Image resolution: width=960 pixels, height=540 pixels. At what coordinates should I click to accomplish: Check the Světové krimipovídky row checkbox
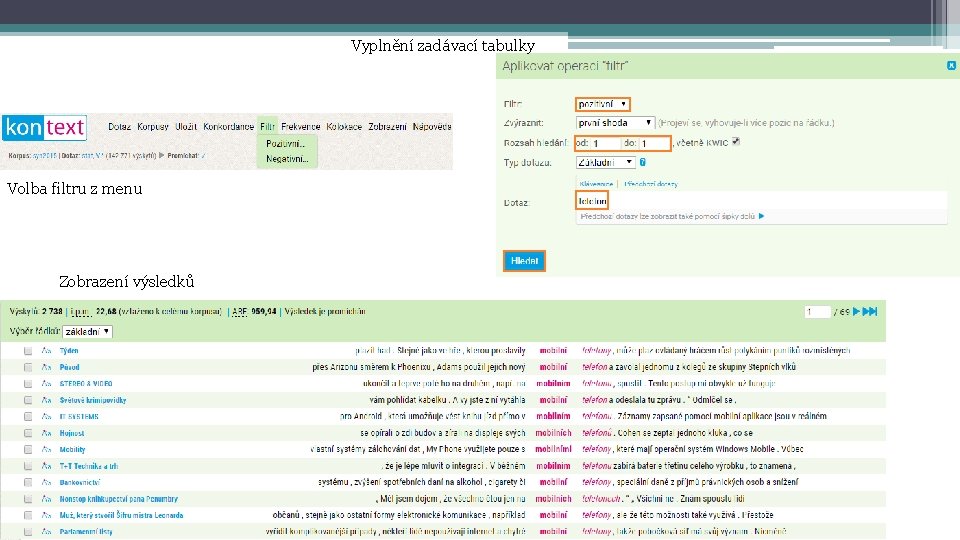[x=28, y=400]
